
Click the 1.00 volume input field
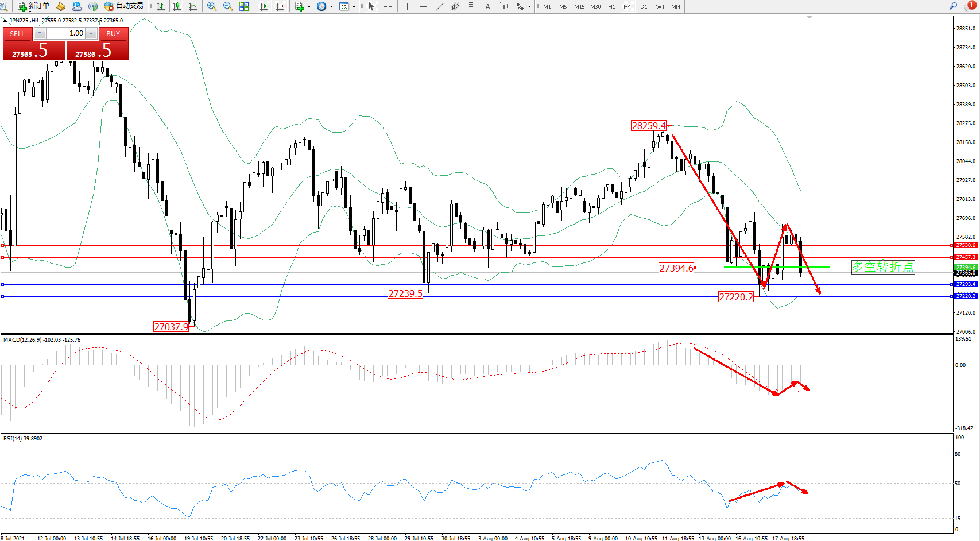[x=65, y=33]
